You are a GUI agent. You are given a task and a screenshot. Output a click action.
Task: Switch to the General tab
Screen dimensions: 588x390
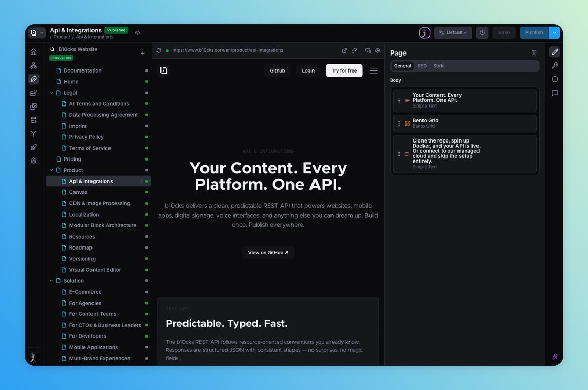click(402, 66)
